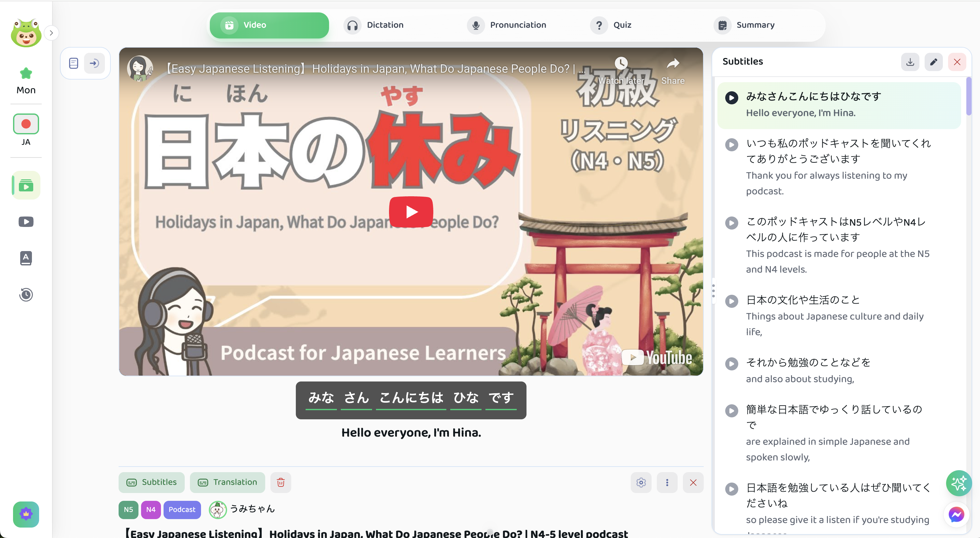The image size is (980, 538).
Task: Play the YouTube video with red button
Action: click(x=411, y=212)
